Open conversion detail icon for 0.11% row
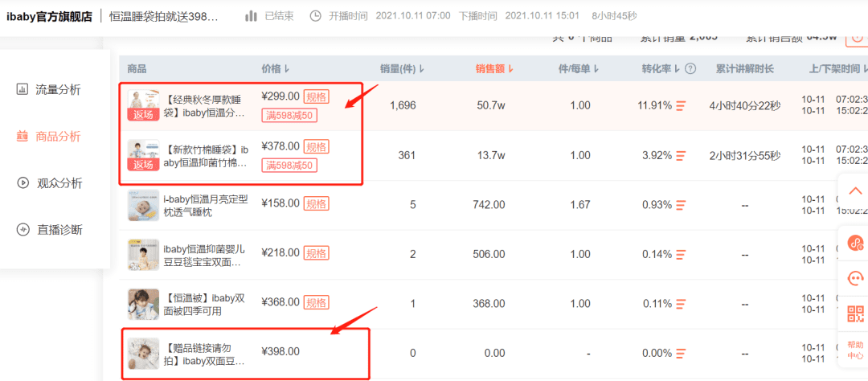The width and height of the screenshot is (868, 381). (682, 304)
